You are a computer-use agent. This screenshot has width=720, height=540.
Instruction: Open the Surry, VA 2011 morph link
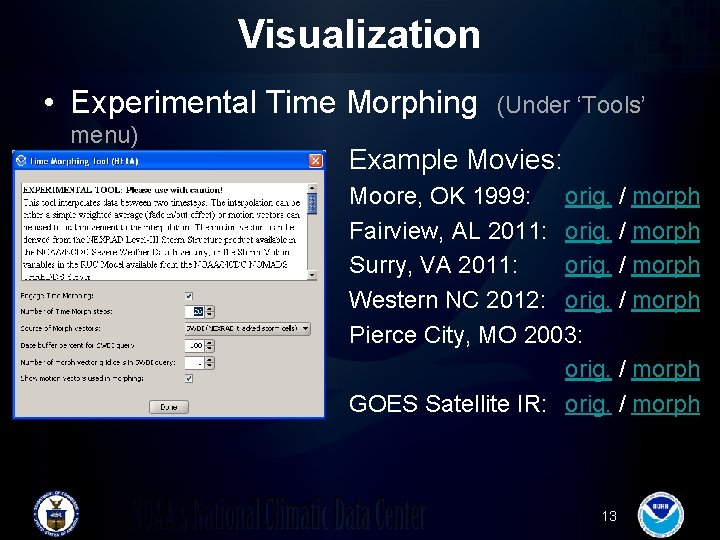[x=665, y=265]
